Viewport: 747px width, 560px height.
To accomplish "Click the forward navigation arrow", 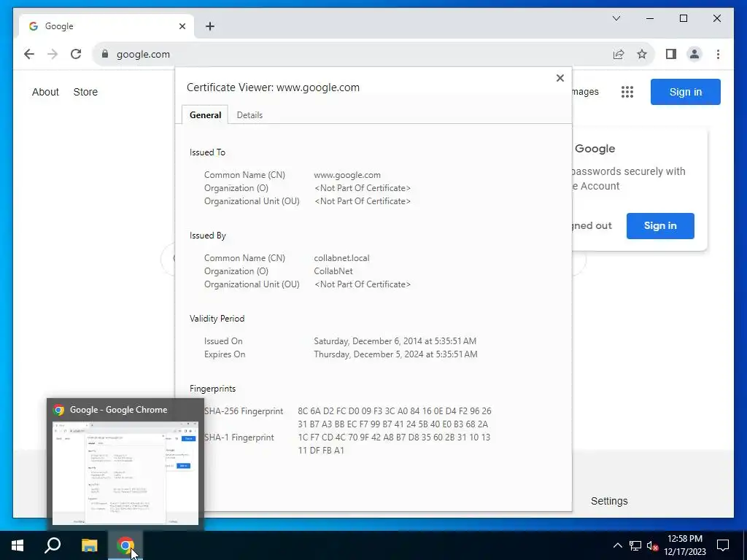I will tap(53, 54).
